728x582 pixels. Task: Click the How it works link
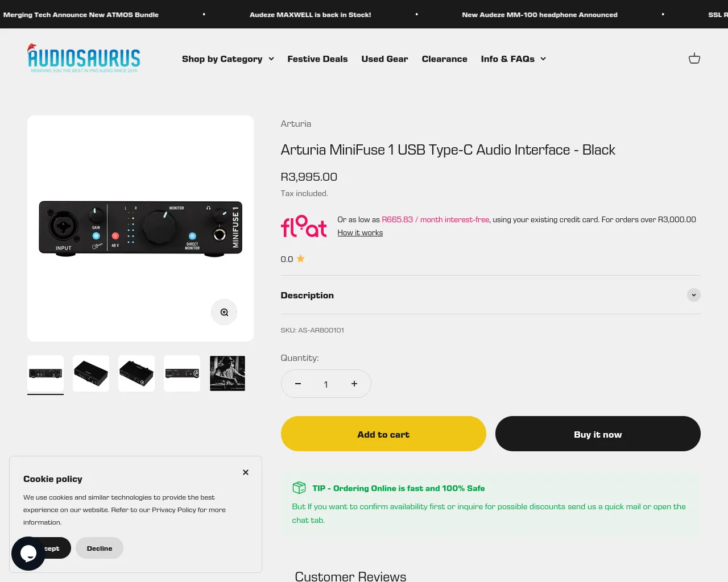360,232
